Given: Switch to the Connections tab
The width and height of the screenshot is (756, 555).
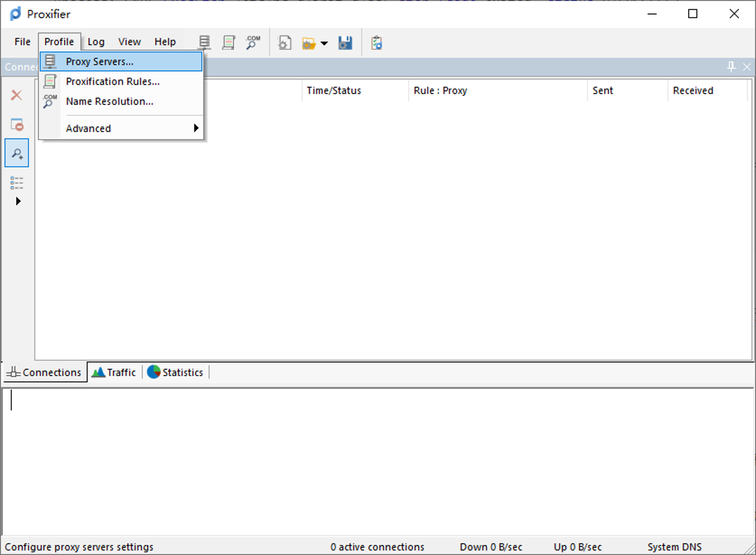Looking at the screenshot, I should [x=45, y=372].
